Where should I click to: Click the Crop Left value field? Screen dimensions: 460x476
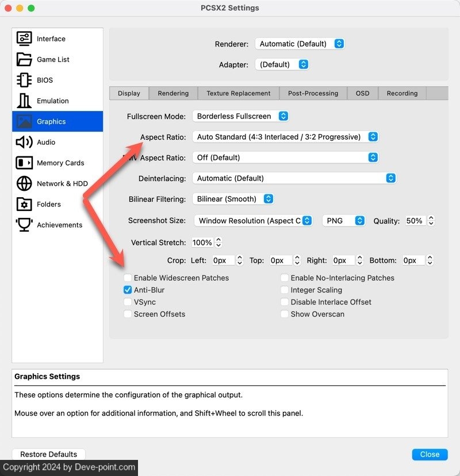[x=224, y=260]
